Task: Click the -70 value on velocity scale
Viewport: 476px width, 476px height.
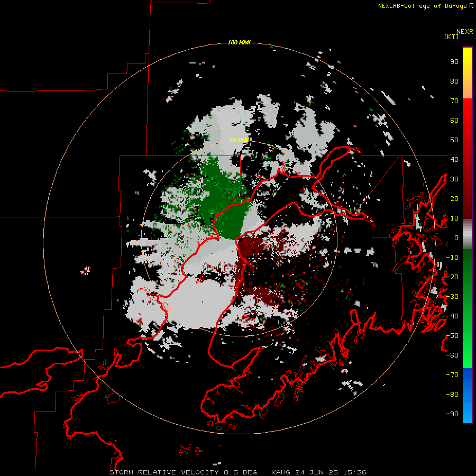Action: coord(452,375)
